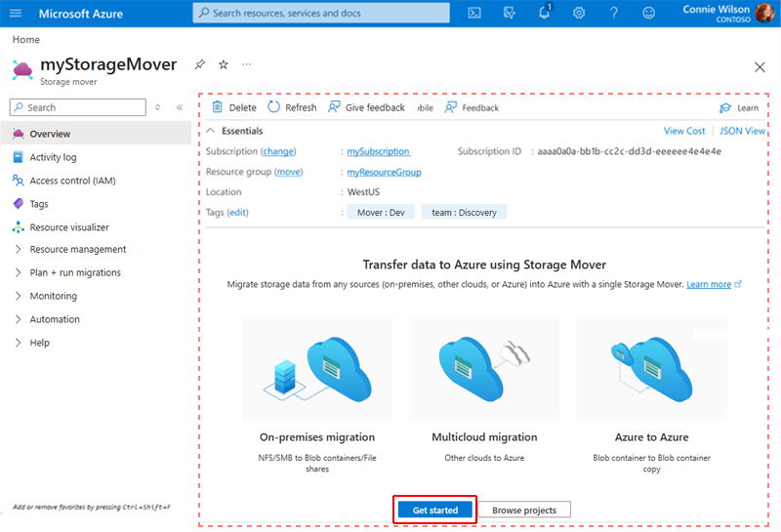Add myStorageMover to favorites with star
Screen dimensions: 781x532
(224, 64)
